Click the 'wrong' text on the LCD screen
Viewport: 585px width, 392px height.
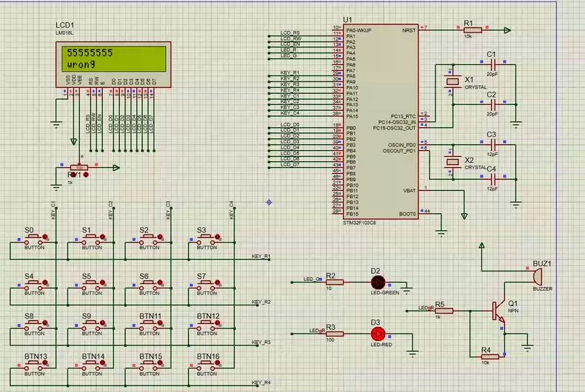click(81, 65)
